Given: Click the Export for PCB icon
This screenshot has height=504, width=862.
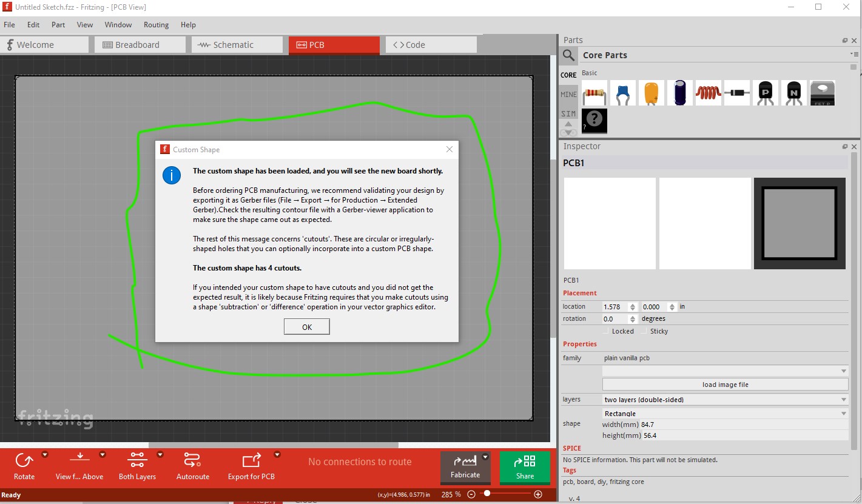Looking at the screenshot, I should click(x=251, y=461).
